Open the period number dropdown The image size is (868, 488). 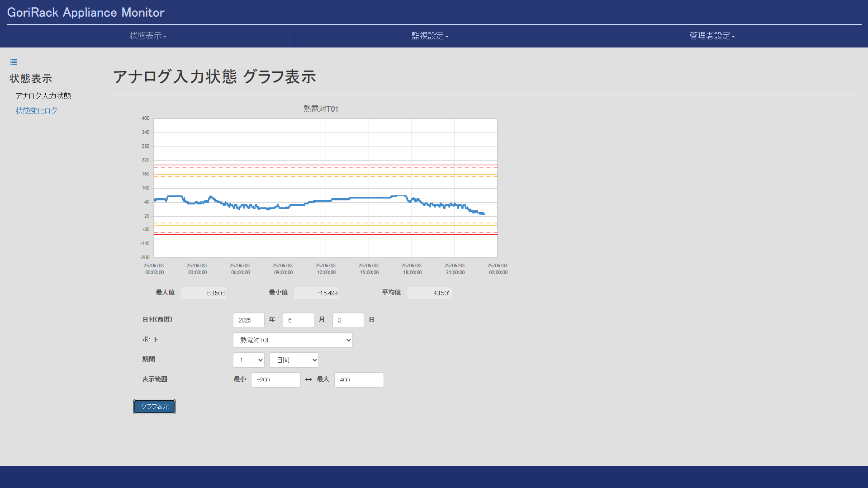249,360
